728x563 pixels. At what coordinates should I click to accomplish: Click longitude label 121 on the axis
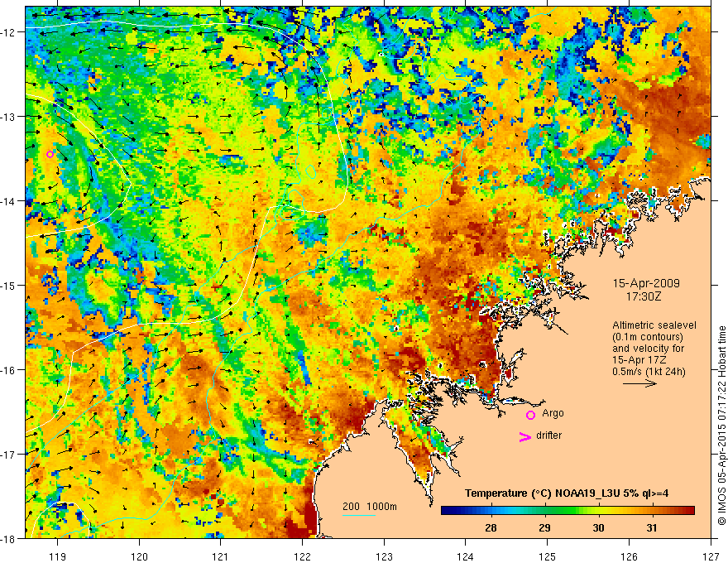(x=220, y=556)
